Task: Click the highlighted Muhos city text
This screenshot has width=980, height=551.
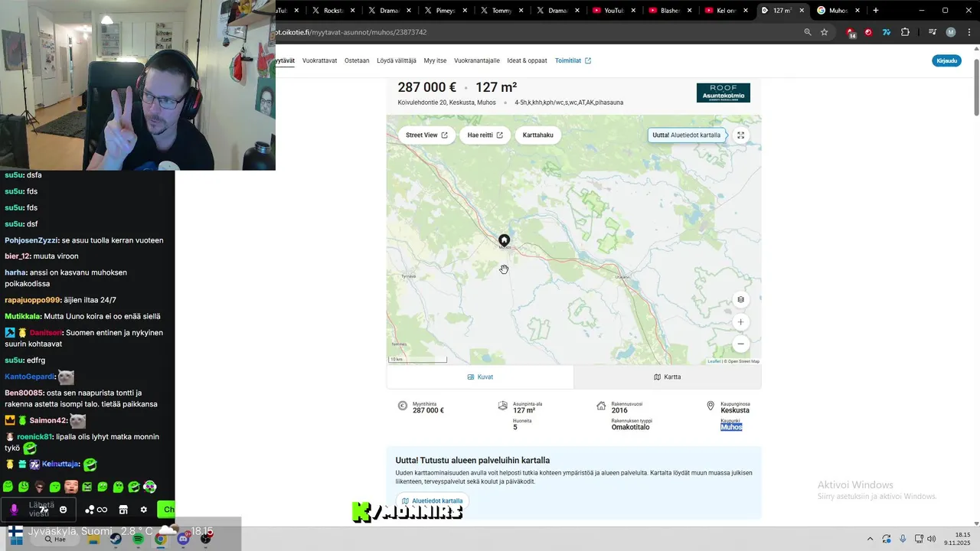Action: (731, 427)
